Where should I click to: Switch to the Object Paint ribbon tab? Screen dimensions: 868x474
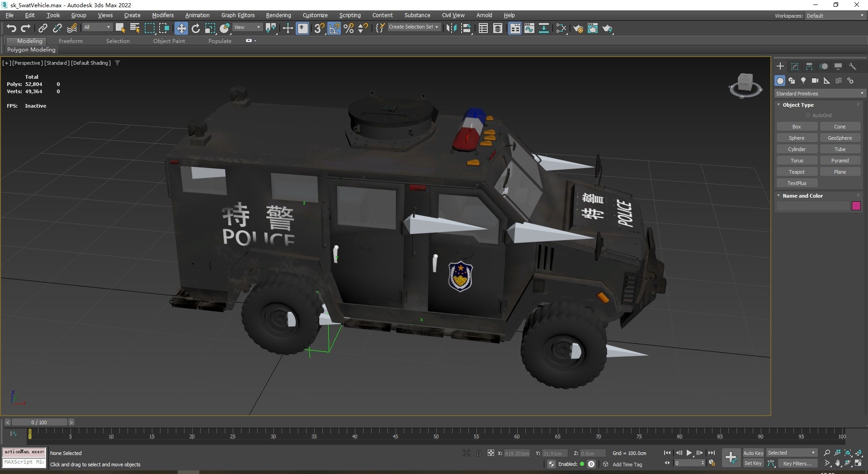[x=169, y=41]
